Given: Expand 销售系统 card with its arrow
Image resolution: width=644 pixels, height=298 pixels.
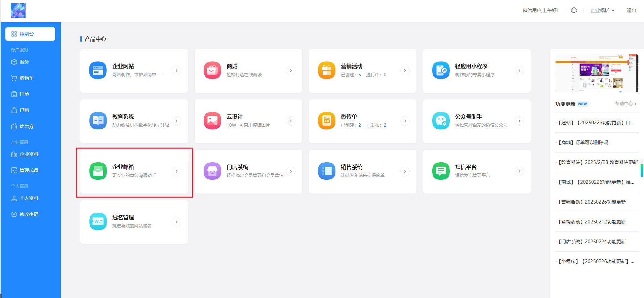Looking at the screenshot, I should (405, 171).
